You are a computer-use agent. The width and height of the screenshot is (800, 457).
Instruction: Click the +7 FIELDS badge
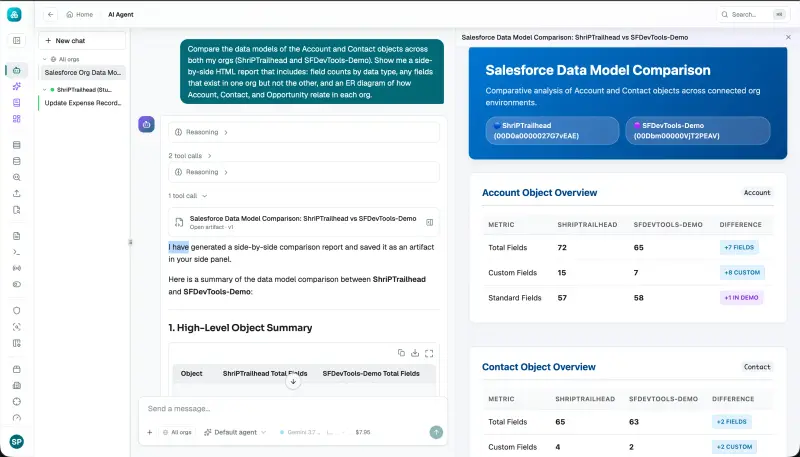tap(739, 247)
